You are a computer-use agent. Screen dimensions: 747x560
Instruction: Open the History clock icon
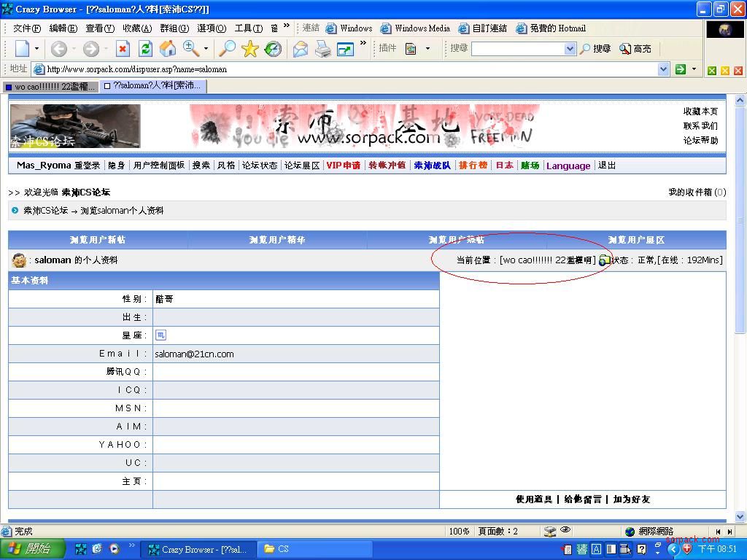point(272,49)
